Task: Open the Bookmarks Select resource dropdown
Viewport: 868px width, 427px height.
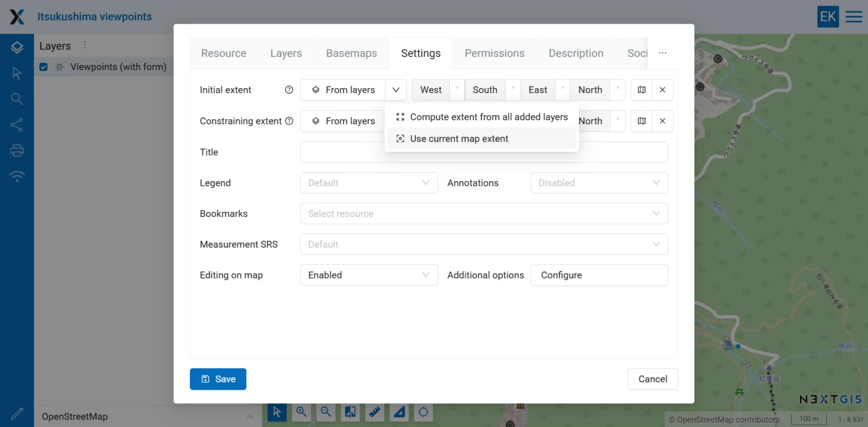Action: (484, 213)
